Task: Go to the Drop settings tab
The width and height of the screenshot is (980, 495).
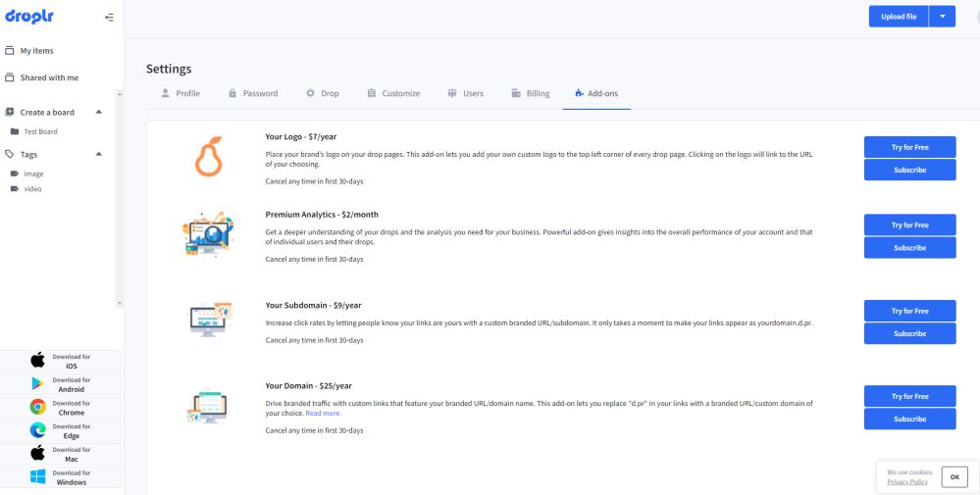Action: [323, 93]
